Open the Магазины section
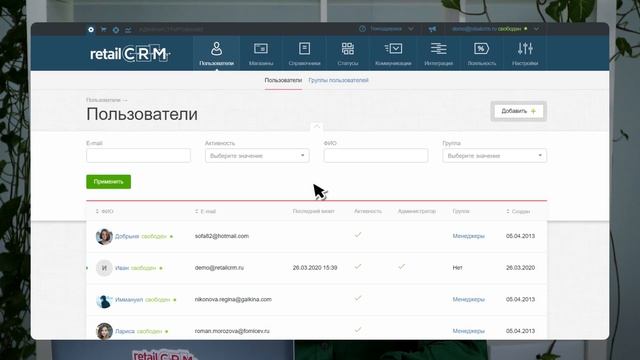Viewport: 640px width, 360px height. [261, 53]
